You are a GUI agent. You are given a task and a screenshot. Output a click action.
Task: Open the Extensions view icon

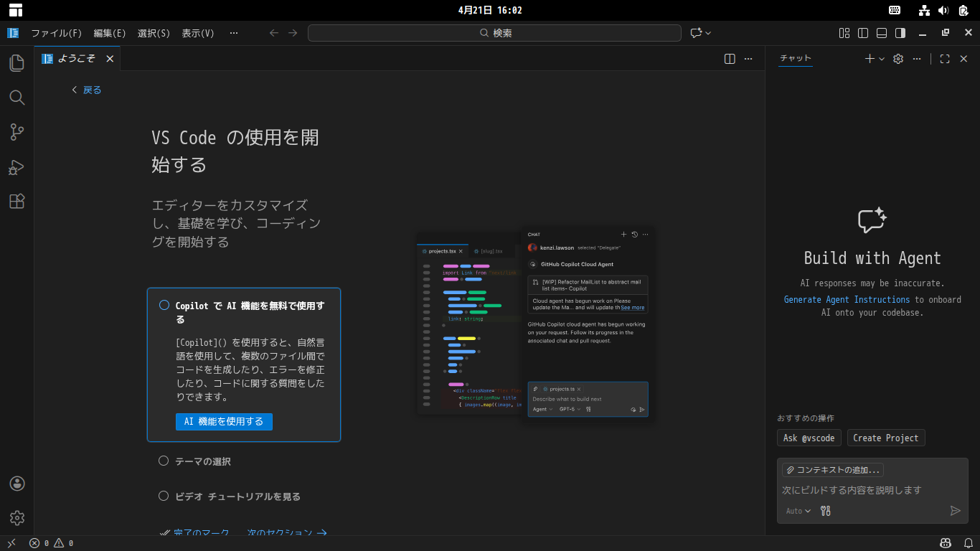point(17,202)
